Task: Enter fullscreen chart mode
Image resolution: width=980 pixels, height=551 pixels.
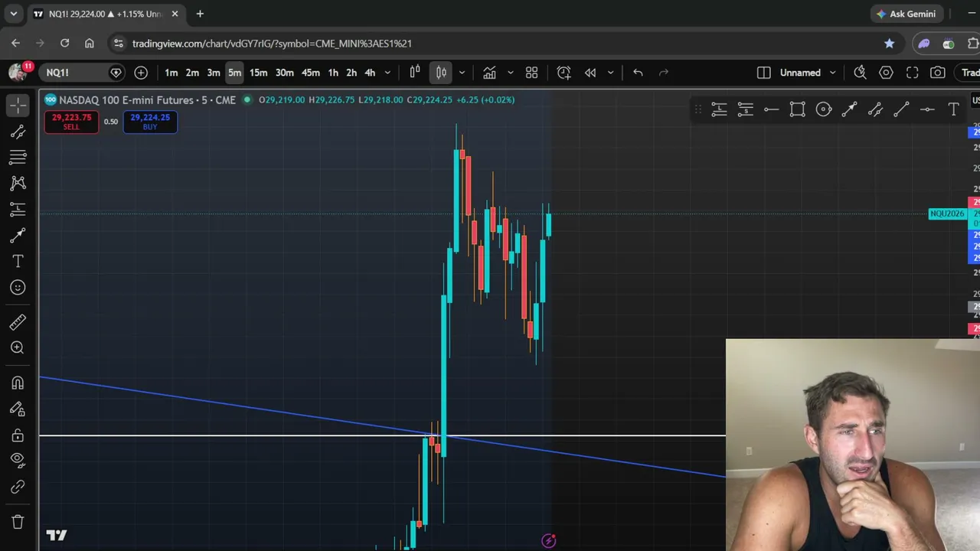Action: (x=912, y=73)
